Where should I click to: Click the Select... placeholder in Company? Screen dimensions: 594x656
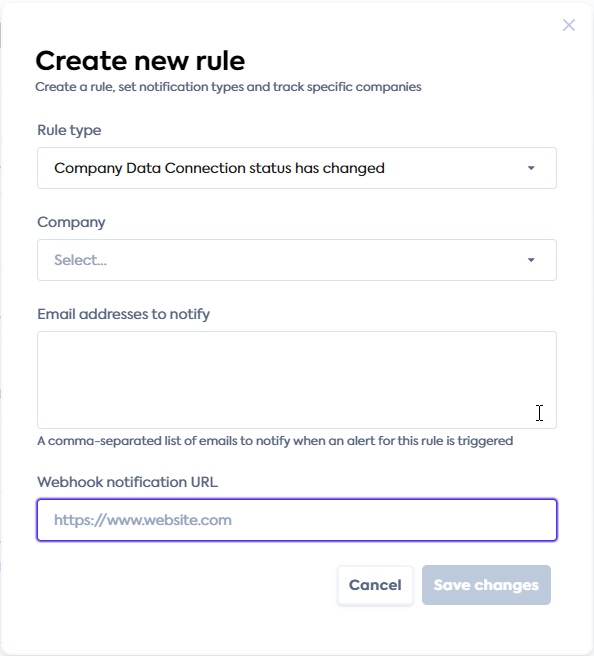[x=80, y=260]
